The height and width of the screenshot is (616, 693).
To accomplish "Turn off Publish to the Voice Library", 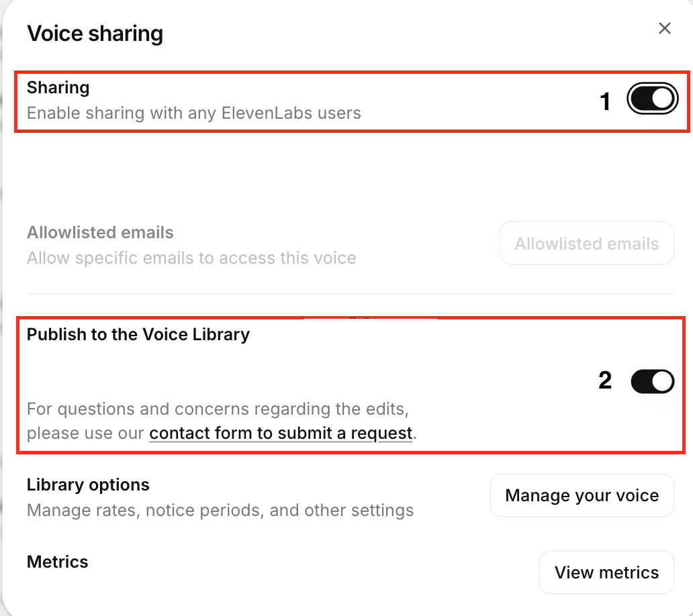I will point(652,380).
